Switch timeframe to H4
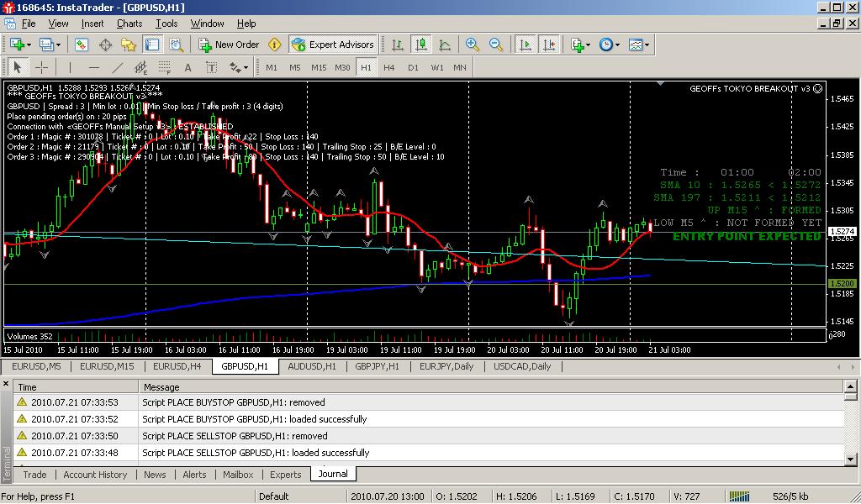The height and width of the screenshot is (504, 861). 388,67
